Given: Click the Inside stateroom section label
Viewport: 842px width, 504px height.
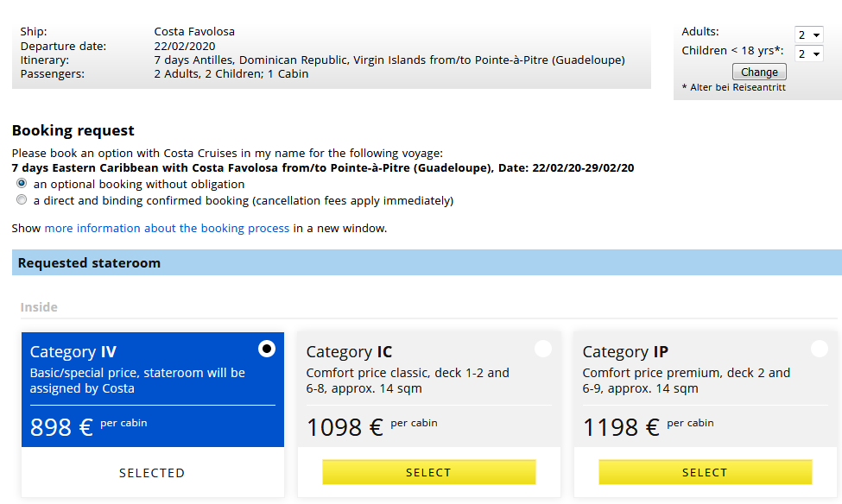Looking at the screenshot, I should [x=39, y=307].
